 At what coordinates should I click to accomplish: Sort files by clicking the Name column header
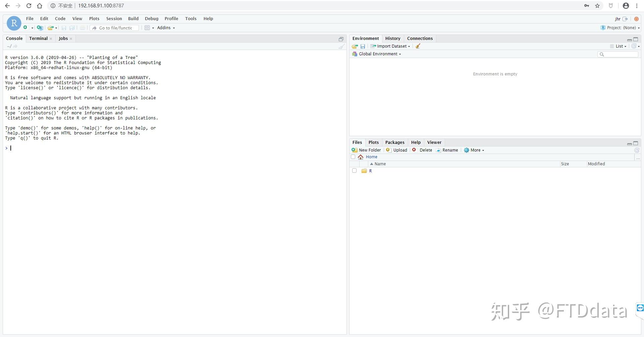381,164
